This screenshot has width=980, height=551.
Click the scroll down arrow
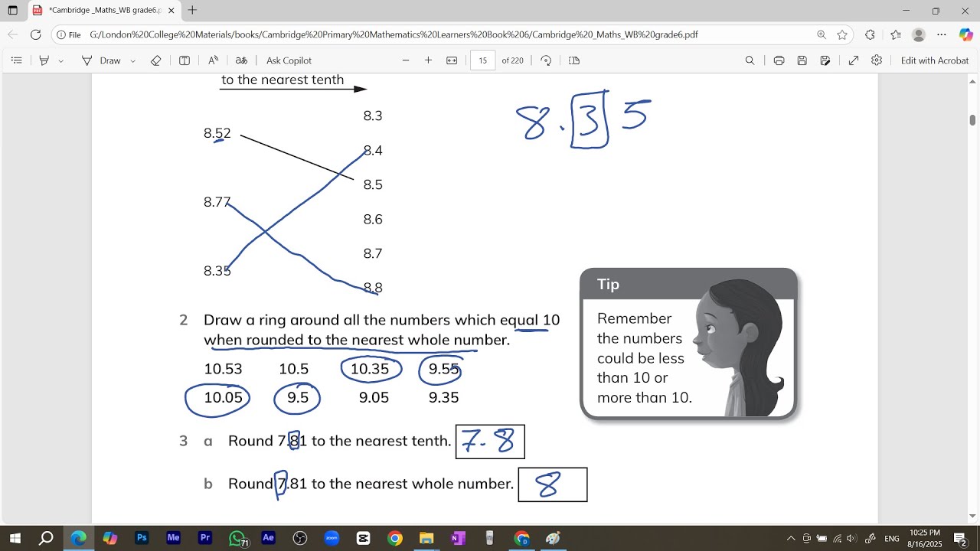tap(973, 516)
